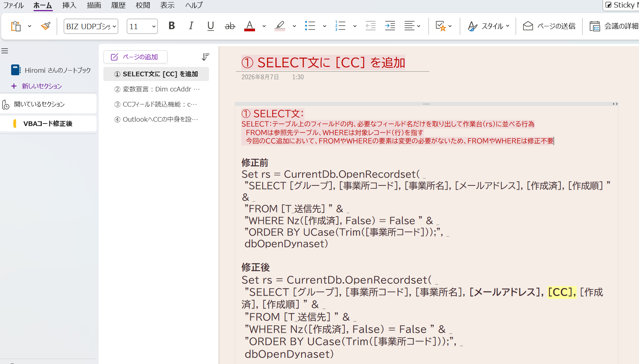Image resolution: width=639 pixels, height=364 pixels.
Task: Switch to the 履歴 tab
Action: coord(118,5)
